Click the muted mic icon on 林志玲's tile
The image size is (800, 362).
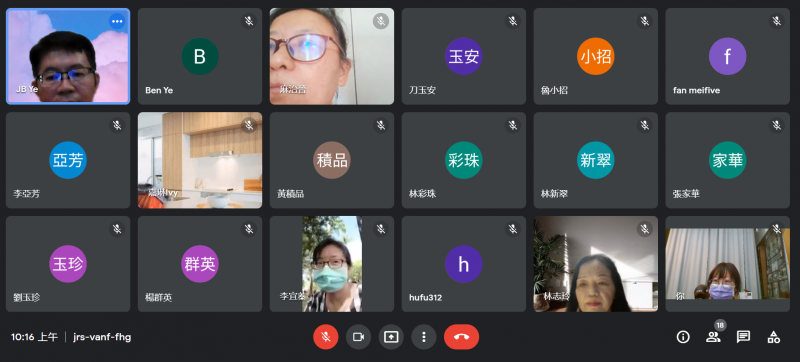click(645, 229)
